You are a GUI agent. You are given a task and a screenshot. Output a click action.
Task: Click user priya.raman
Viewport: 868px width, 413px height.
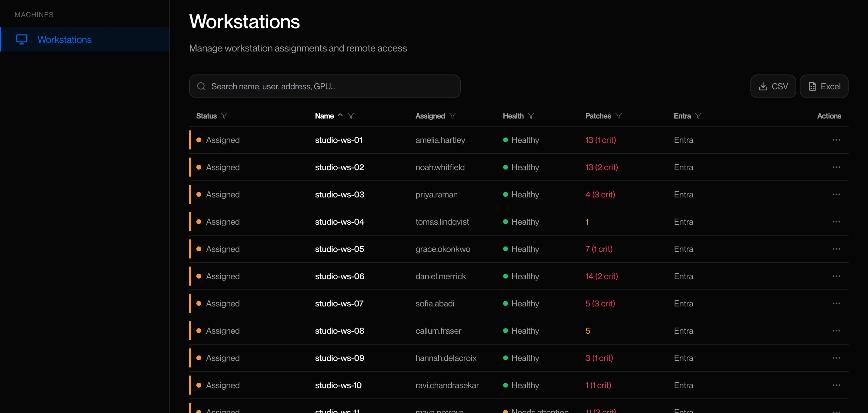pos(436,195)
